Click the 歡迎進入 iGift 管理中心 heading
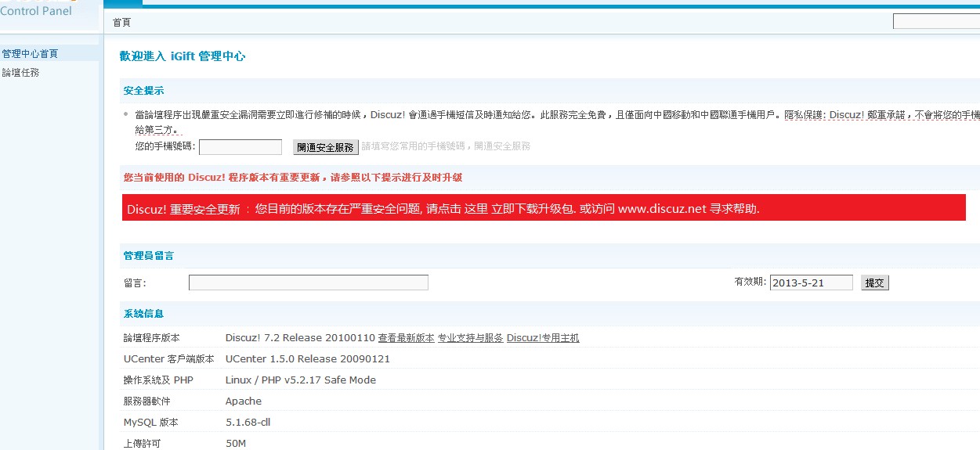 183,56
